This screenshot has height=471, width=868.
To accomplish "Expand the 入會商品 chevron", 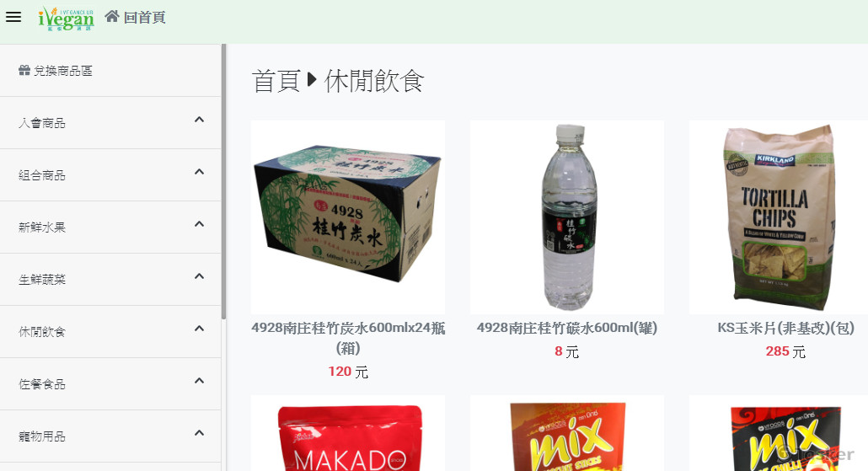I will (199, 120).
